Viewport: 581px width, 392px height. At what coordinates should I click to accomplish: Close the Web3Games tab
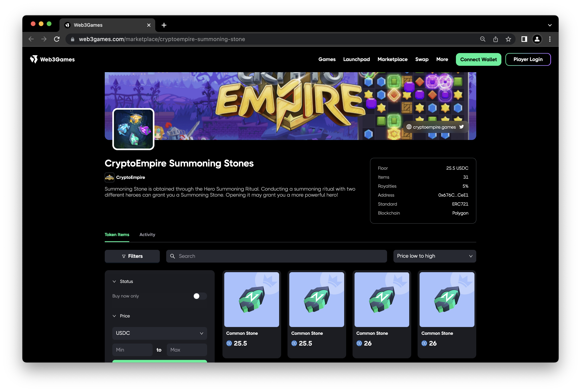(149, 25)
